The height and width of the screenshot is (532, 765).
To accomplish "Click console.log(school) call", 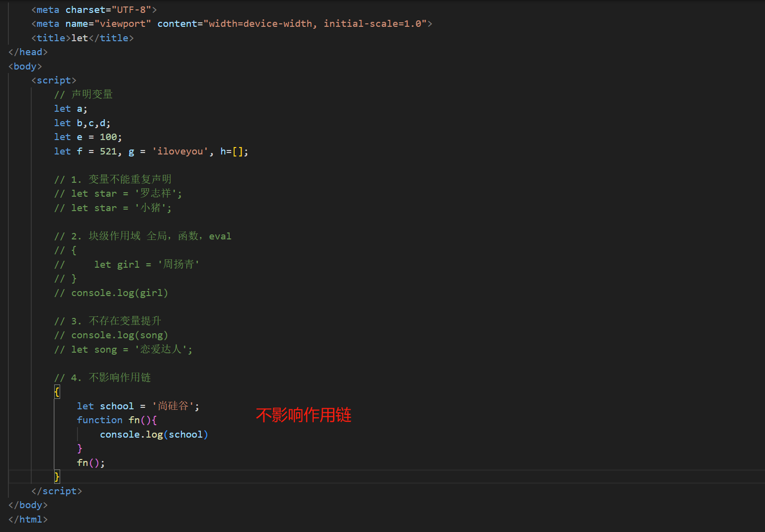I will (x=154, y=435).
